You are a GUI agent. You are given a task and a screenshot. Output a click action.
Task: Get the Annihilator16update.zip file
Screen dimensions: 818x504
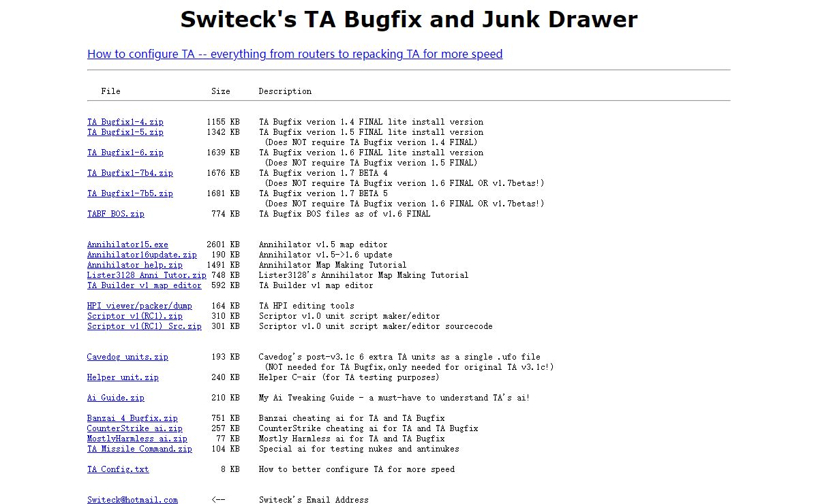(142, 255)
